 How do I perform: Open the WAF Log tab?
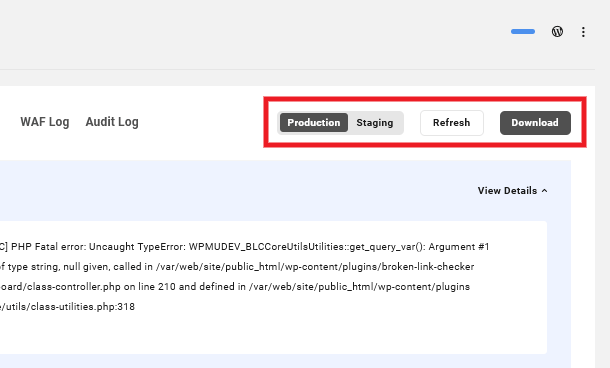(x=45, y=122)
